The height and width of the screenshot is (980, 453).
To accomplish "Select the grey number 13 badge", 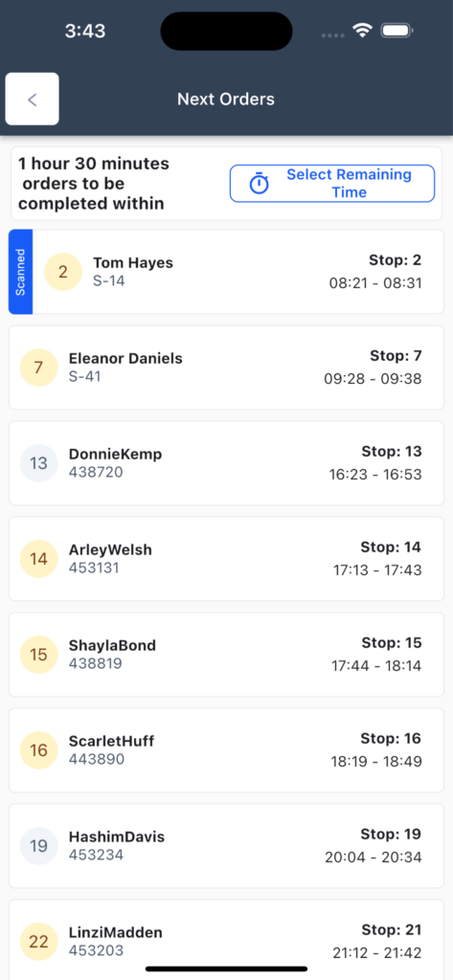I will (x=39, y=463).
